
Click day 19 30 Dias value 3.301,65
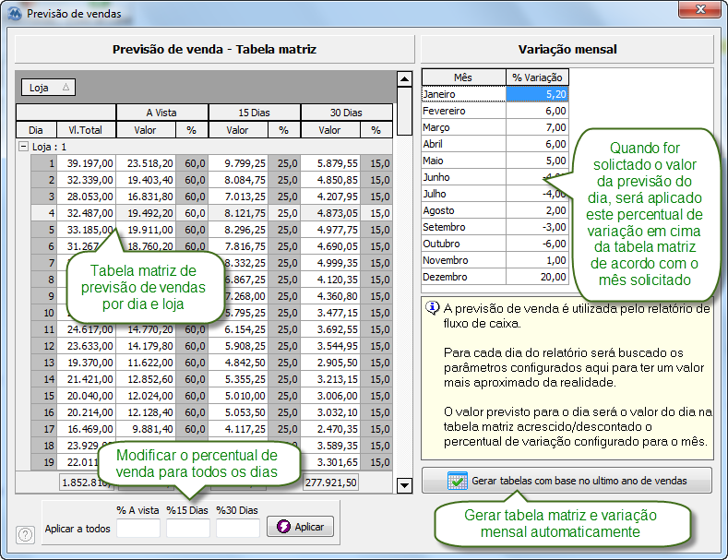coord(330,462)
